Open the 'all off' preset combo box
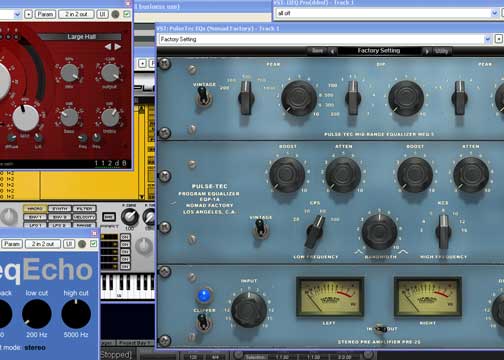The image size is (504, 360). click(x=387, y=13)
